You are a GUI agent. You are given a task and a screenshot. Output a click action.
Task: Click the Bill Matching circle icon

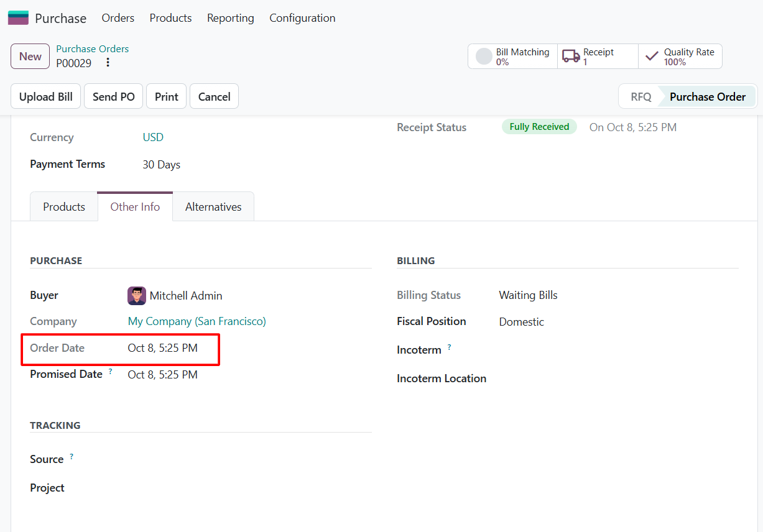tap(484, 57)
